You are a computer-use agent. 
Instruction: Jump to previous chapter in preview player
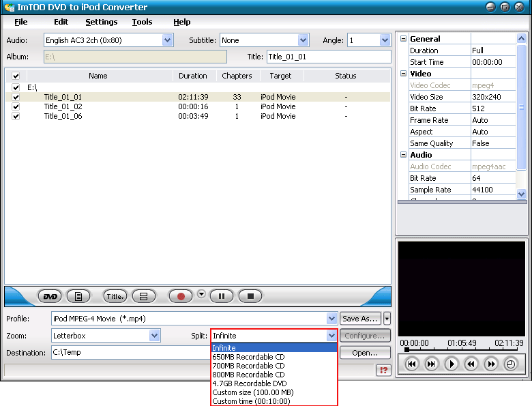pos(411,364)
